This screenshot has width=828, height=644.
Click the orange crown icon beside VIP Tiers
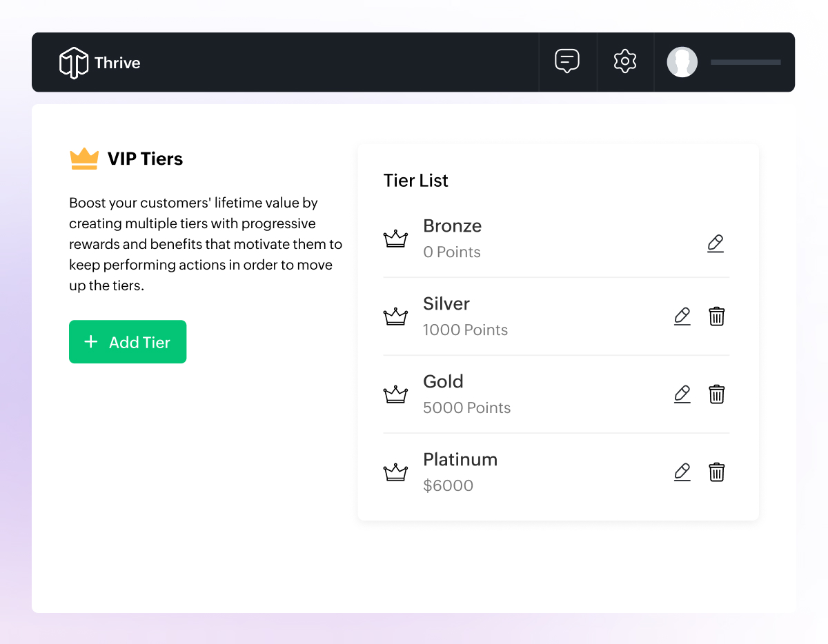(83, 158)
